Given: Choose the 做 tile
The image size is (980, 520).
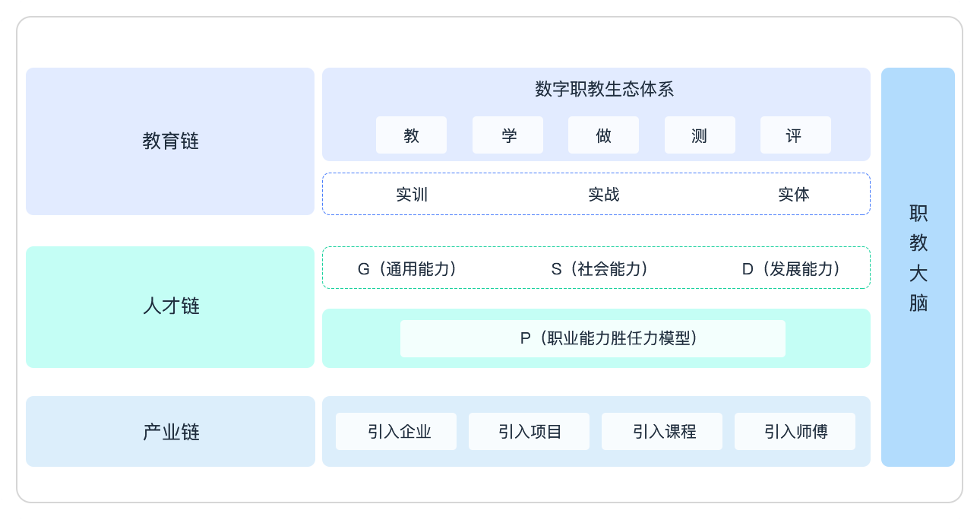Looking at the screenshot, I should point(603,135).
